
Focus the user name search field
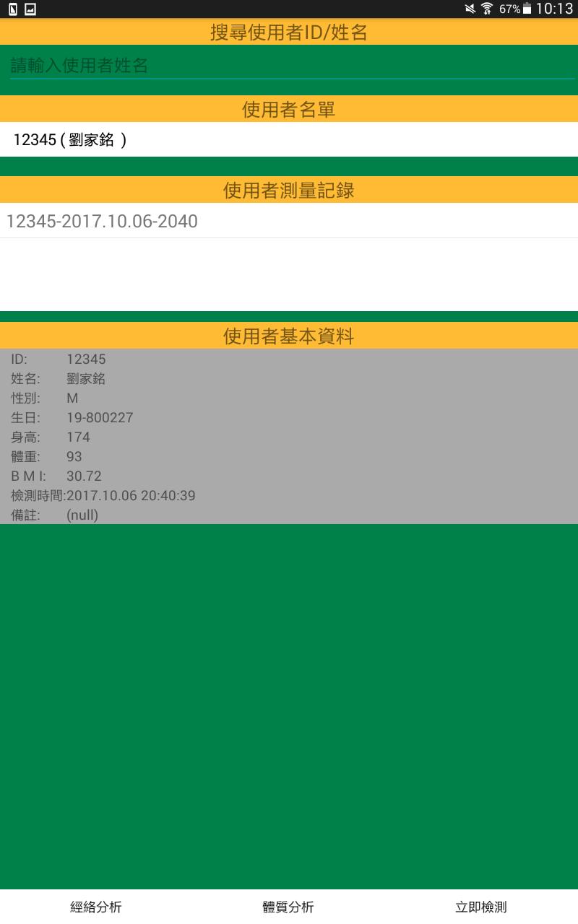292,66
